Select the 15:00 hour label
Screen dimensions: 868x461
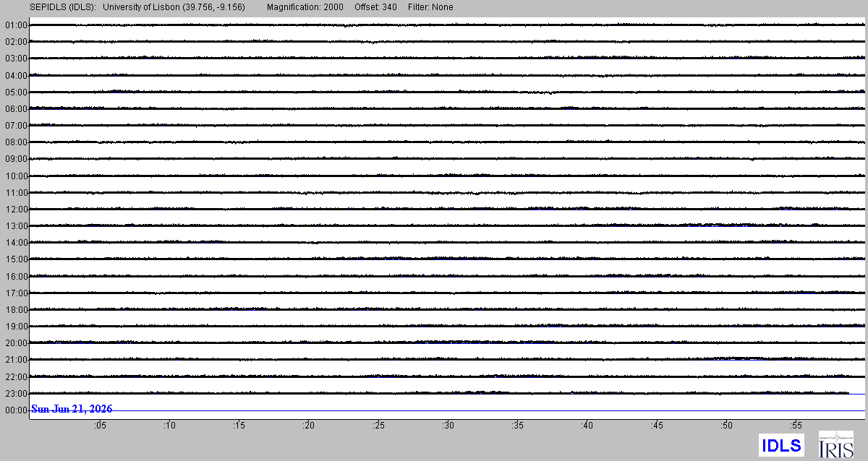click(x=16, y=259)
